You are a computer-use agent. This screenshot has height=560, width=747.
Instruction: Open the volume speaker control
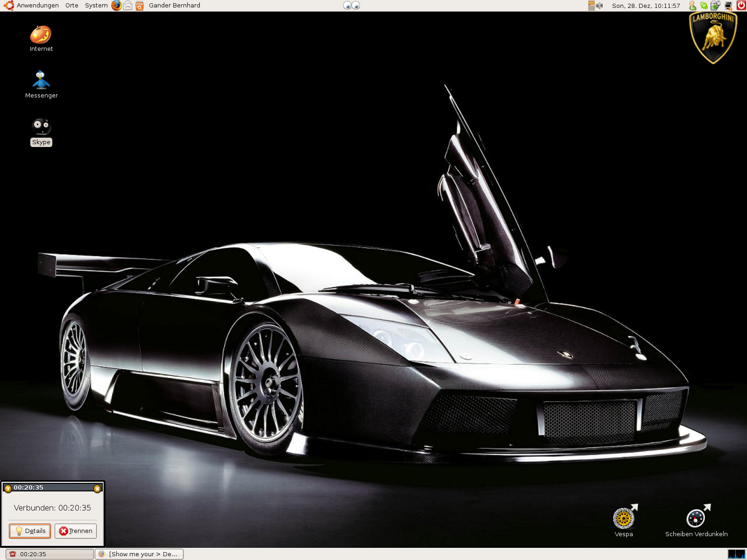click(599, 6)
